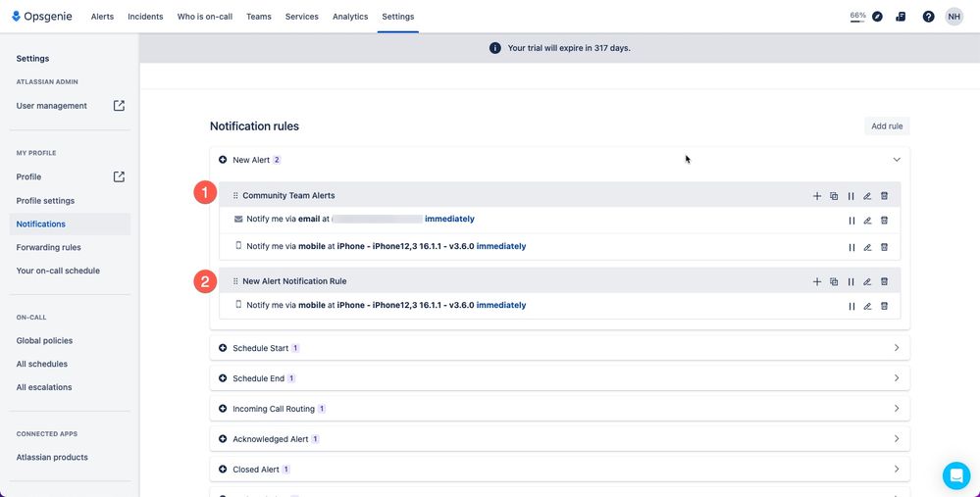Click drag handle of New Alert Notification Rule
The height and width of the screenshot is (497, 980).
[235, 281]
